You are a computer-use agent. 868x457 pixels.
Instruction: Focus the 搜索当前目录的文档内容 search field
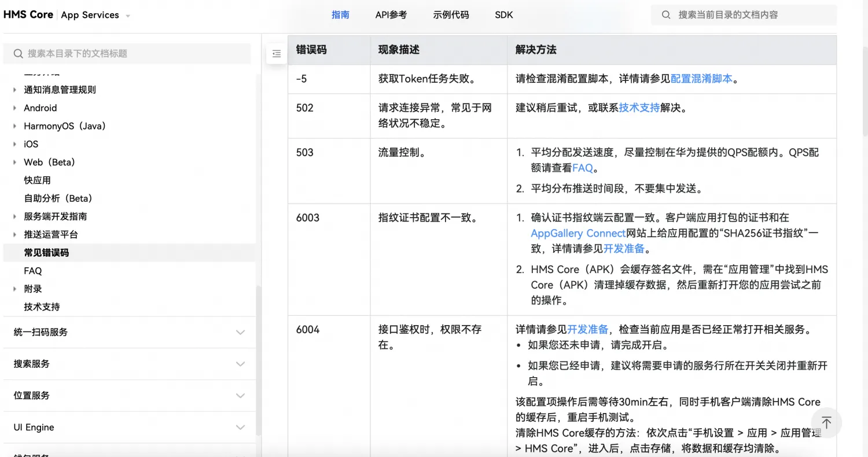pyautogui.click(x=744, y=15)
